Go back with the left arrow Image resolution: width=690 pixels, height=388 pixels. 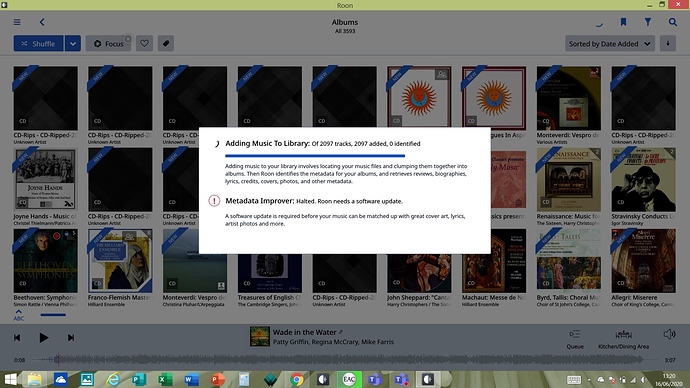[x=42, y=22]
